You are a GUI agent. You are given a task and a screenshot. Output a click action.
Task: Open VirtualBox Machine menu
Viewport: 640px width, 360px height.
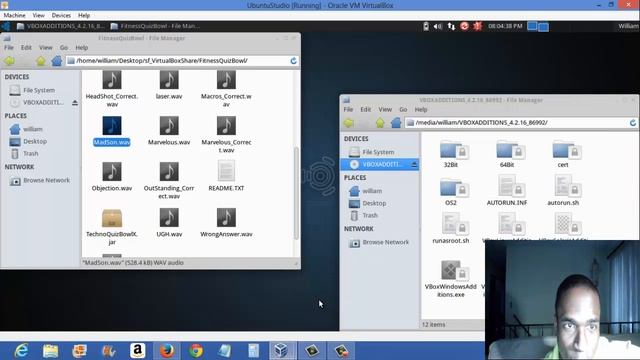(x=14, y=16)
